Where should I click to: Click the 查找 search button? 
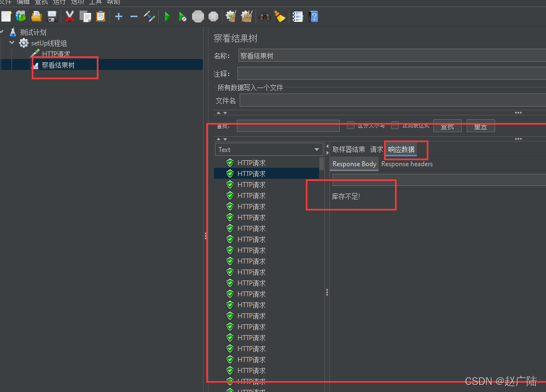(x=447, y=126)
